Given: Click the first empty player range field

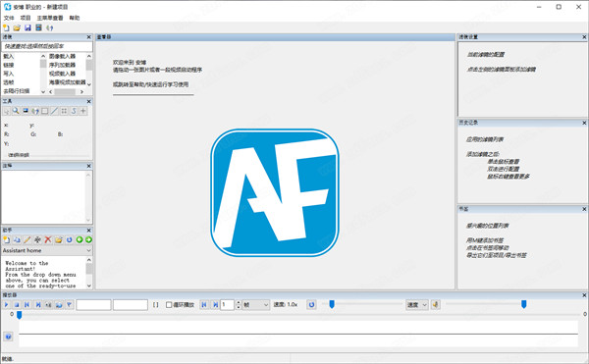Looking at the screenshot, I should (x=93, y=305).
